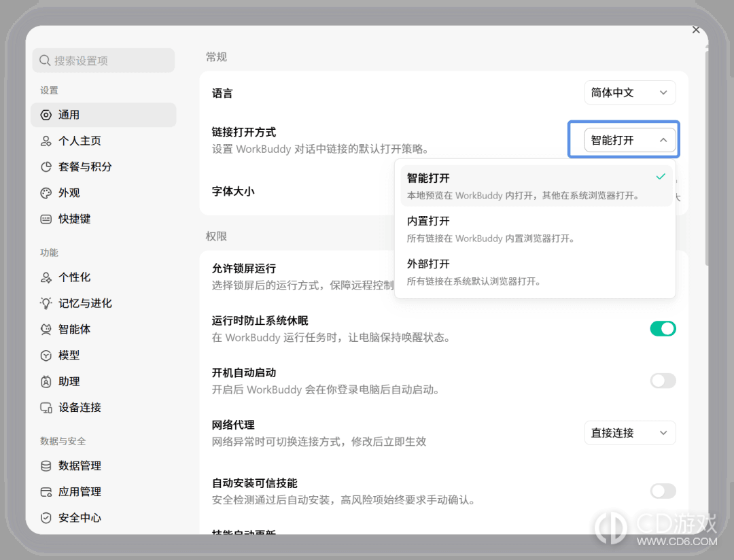Image resolution: width=734 pixels, height=560 pixels.
Task: Click the 允许锁屏运行 setting label
Action: pyautogui.click(x=244, y=268)
